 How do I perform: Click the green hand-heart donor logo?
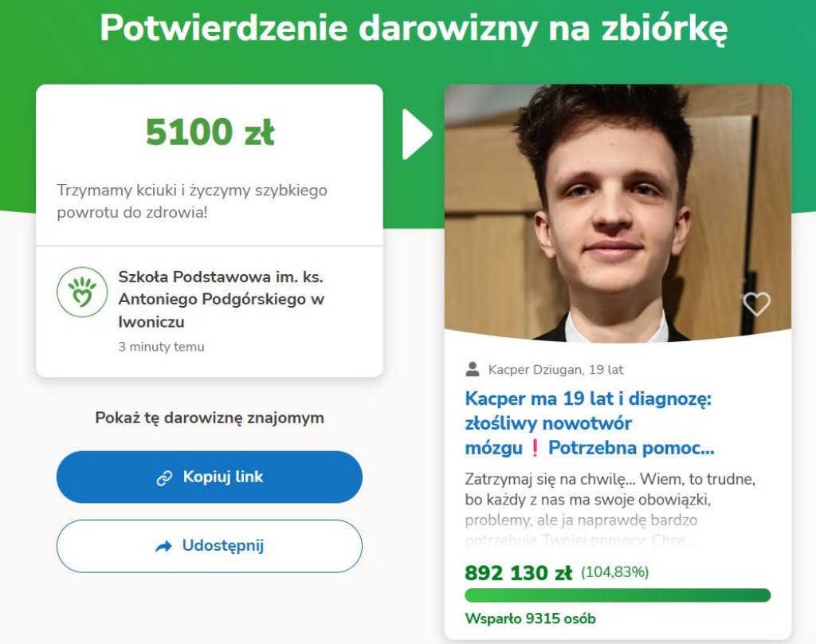tap(82, 292)
